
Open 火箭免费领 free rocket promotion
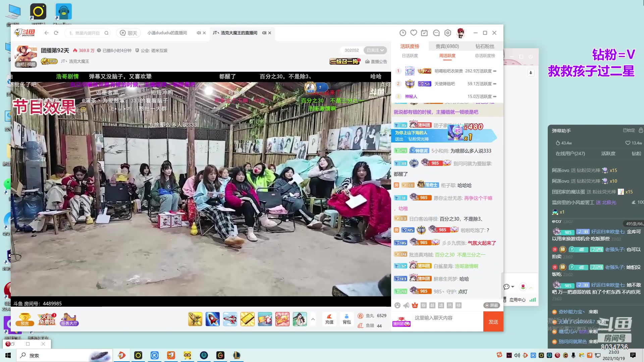(47, 319)
